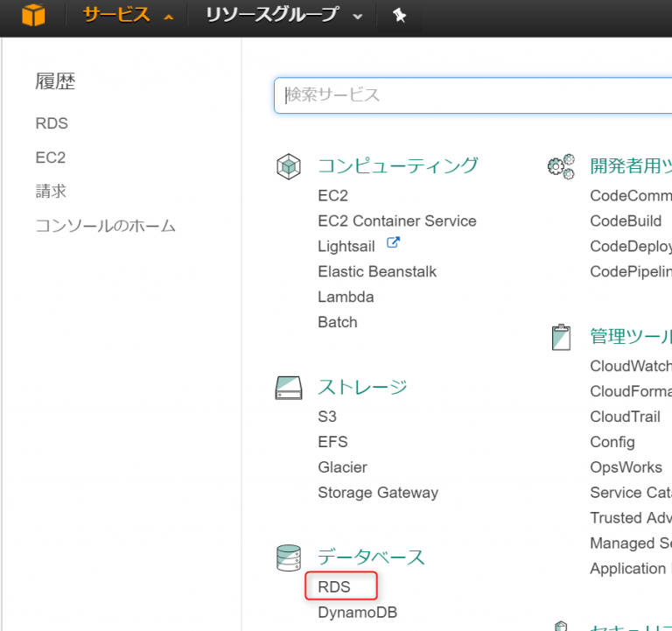This screenshot has height=631, width=672.
Task: Click the Lightsail external link icon
Action: 393,242
